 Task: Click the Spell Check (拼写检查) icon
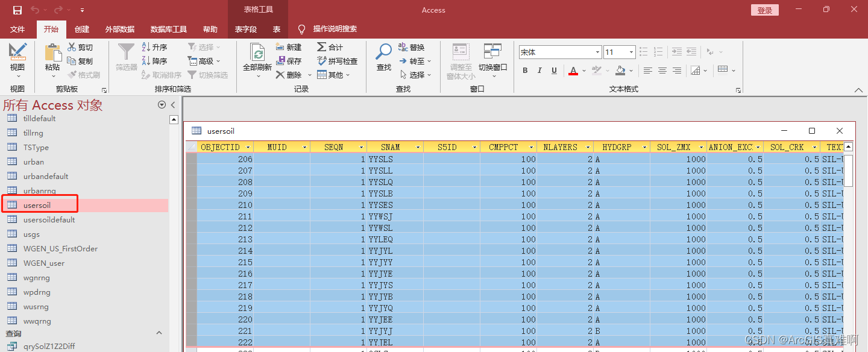322,61
